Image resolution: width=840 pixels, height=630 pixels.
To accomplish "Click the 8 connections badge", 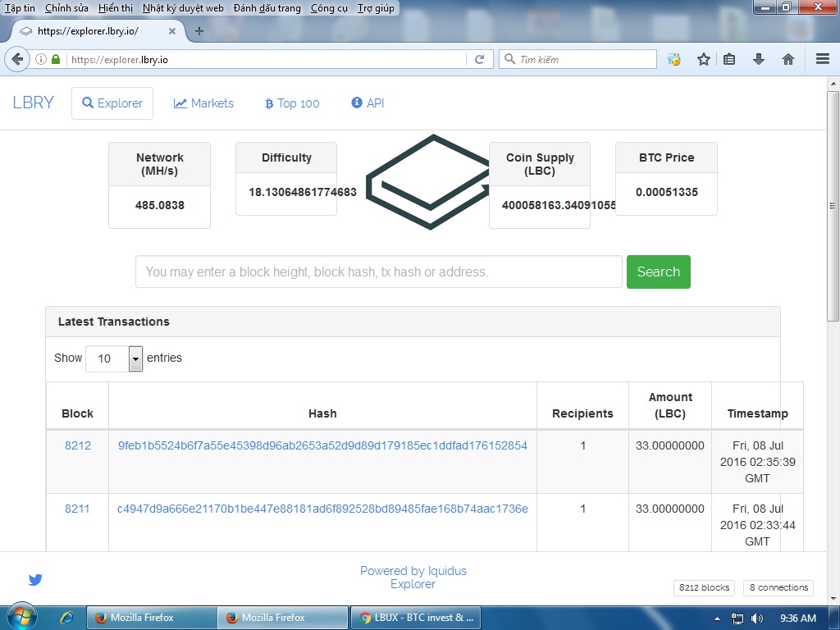I will click(778, 587).
